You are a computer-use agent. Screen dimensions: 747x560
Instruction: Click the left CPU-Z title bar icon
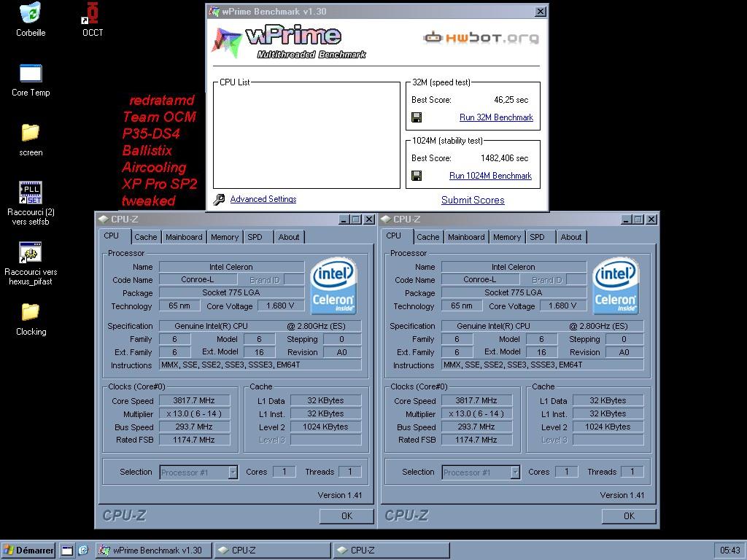click(103, 219)
